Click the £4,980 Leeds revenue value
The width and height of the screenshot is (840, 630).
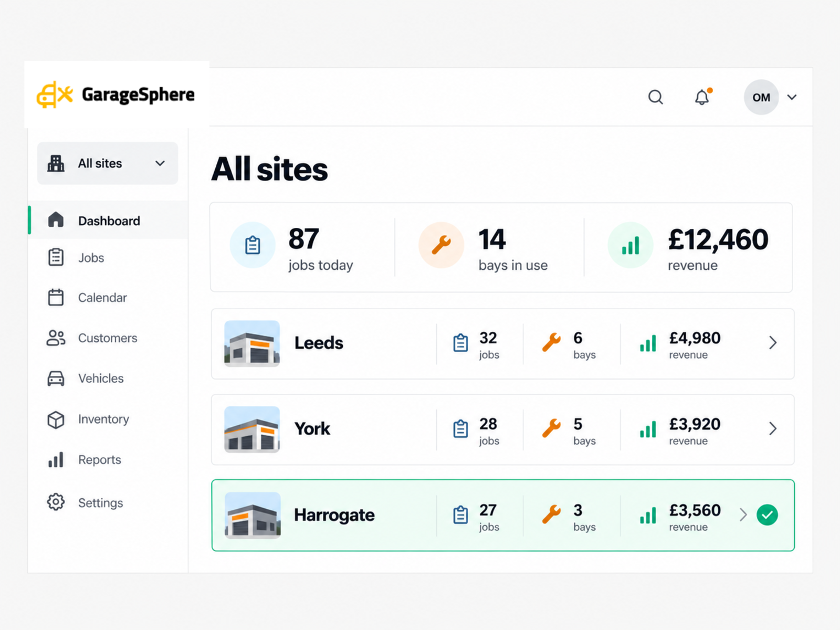[x=695, y=338]
